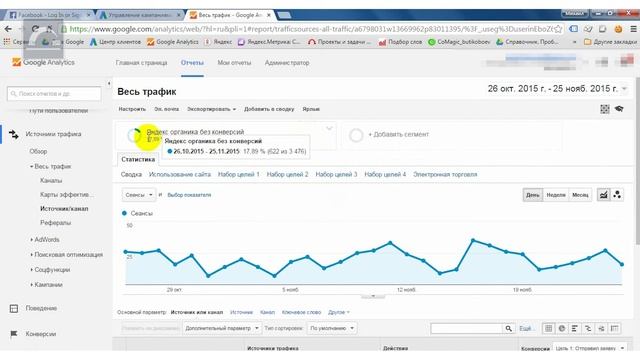This screenshot has width=640, height=360.
Task: Click the bookmark star in address bar
Action: [558, 29]
